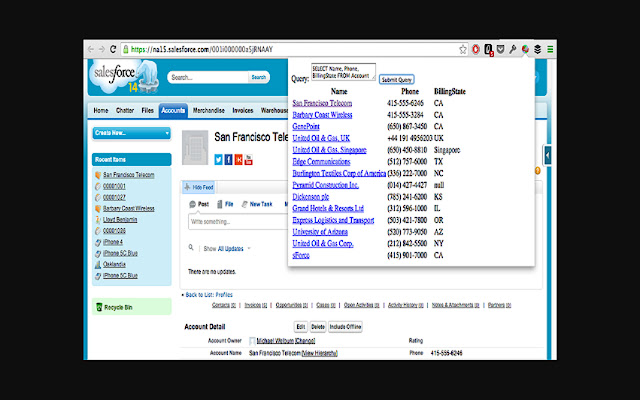This screenshot has width=640, height=400.
Task: Open Burlington Textiles Corp of America result
Action: pyautogui.click(x=339, y=173)
